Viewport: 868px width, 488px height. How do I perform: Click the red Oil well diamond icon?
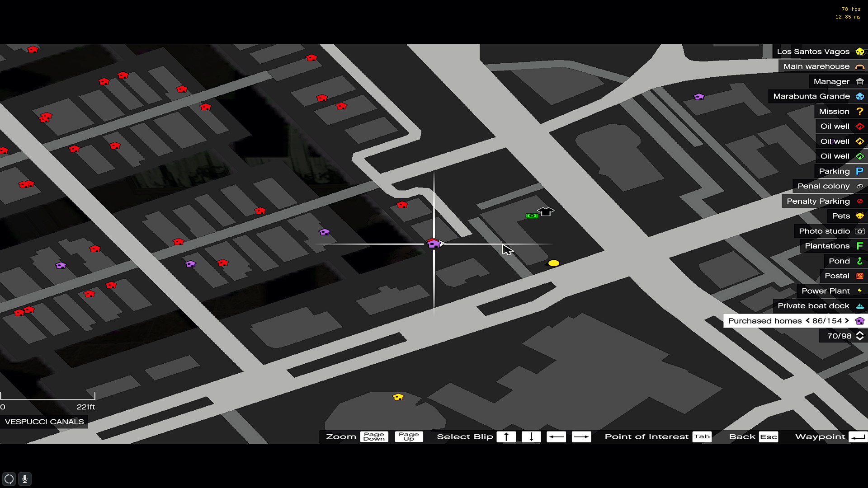click(x=860, y=127)
